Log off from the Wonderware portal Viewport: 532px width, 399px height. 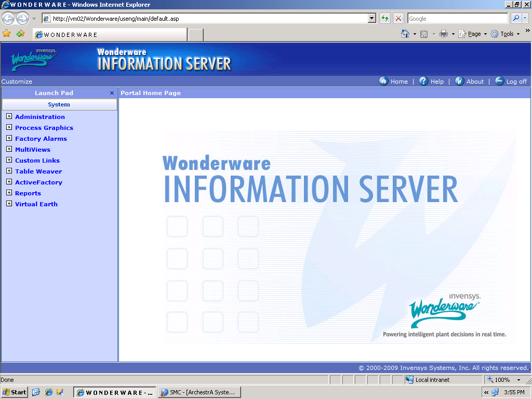coord(511,82)
